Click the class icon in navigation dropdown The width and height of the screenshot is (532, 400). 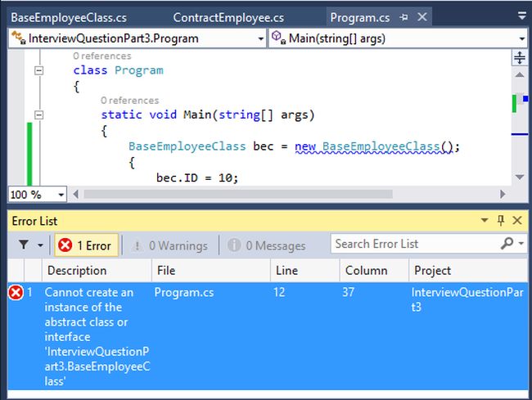(x=18, y=38)
